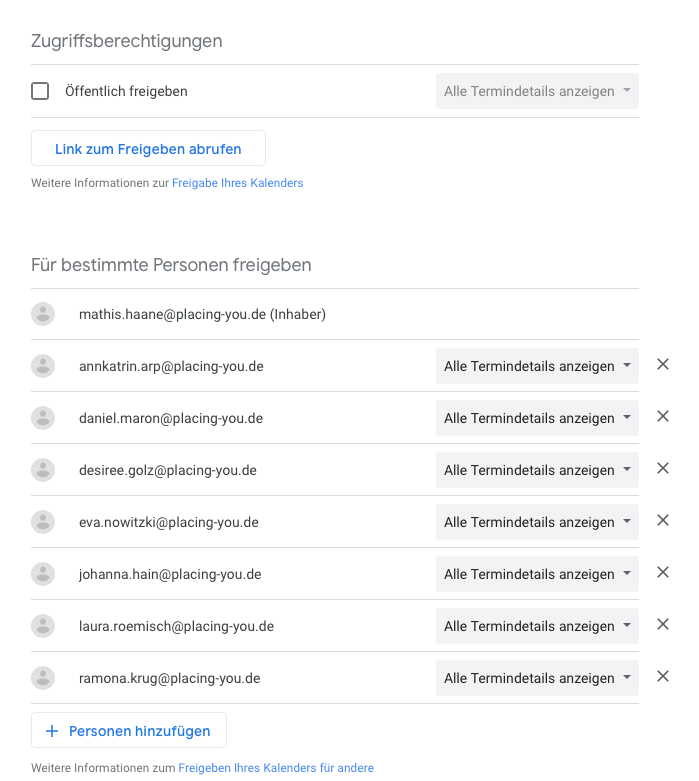699x781 pixels.
Task: Remove ramona.krug's calendar access
Action: click(662, 677)
